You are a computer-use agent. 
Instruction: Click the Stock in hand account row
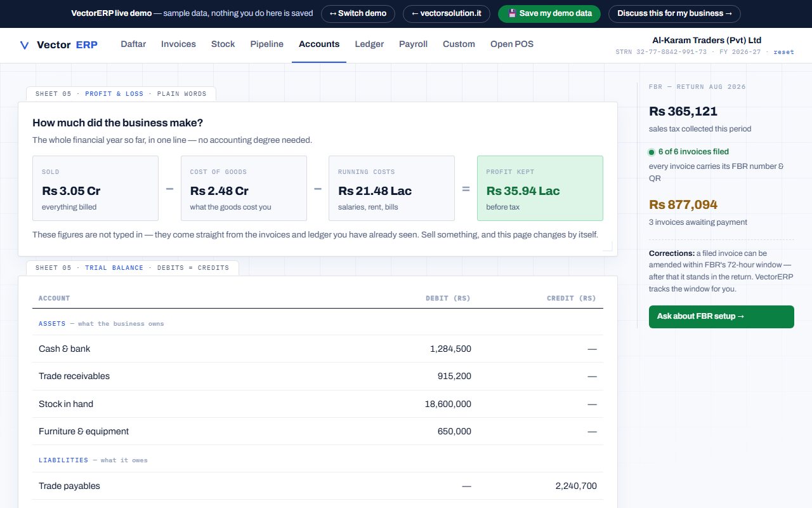click(318, 404)
